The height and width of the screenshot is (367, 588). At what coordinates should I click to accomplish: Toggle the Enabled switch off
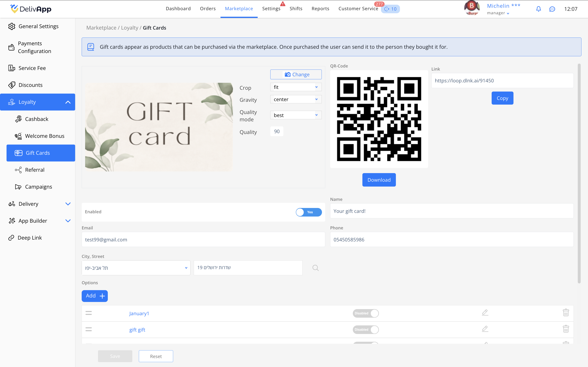(308, 212)
